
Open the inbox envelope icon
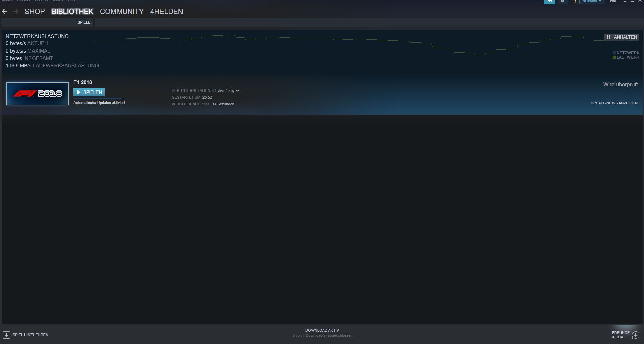(x=562, y=1)
